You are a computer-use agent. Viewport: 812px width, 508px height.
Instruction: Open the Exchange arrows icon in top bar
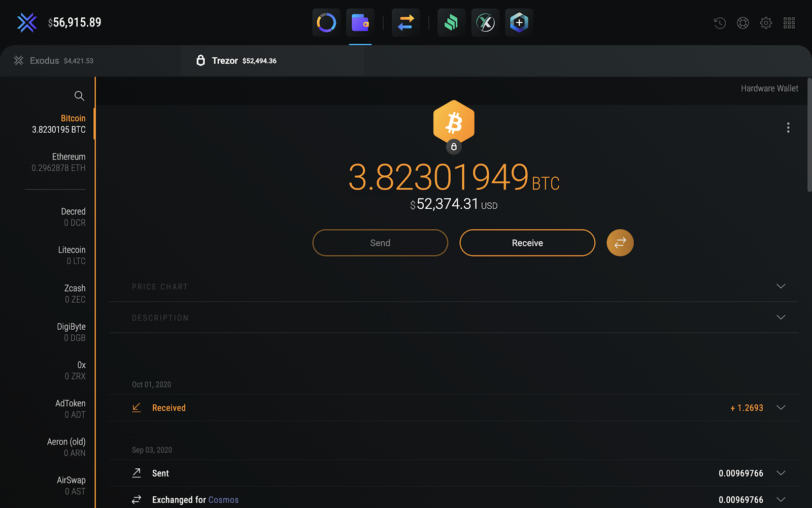pyautogui.click(x=406, y=22)
